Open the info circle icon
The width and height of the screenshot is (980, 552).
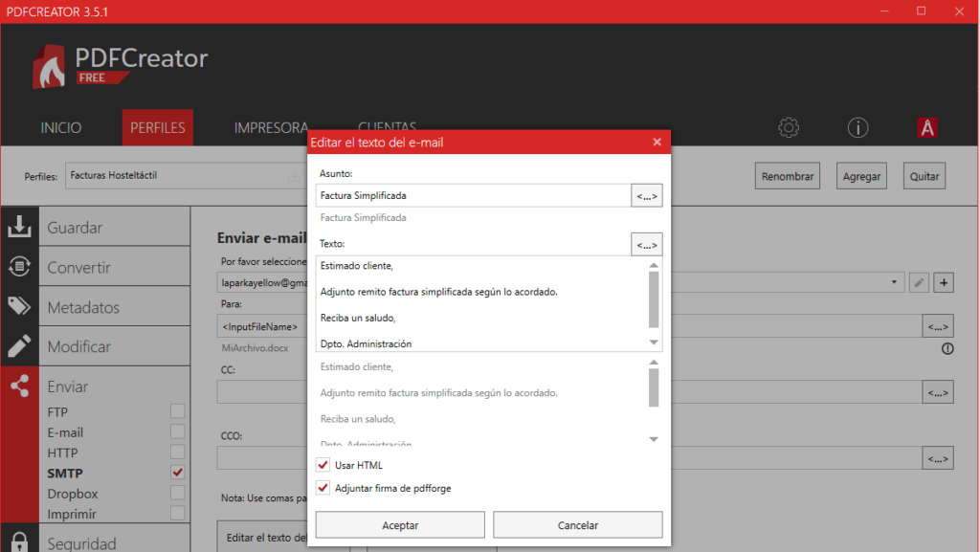click(857, 127)
